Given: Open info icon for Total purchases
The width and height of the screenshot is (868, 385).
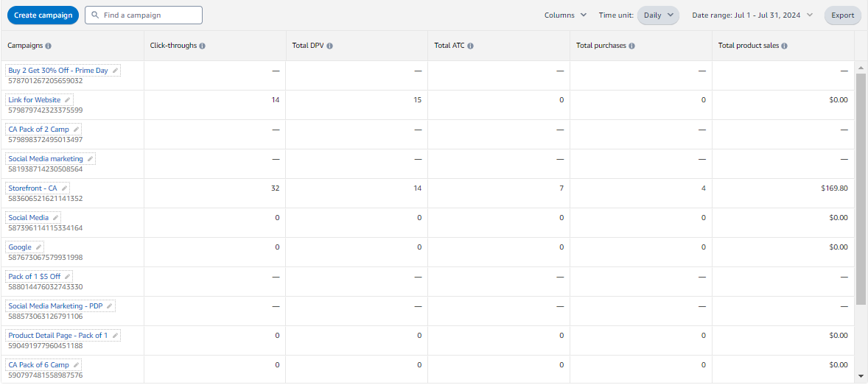Looking at the screenshot, I should coord(632,46).
